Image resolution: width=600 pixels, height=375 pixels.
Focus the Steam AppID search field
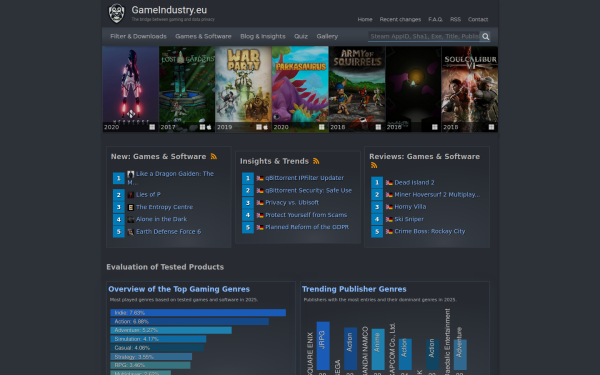pyautogui.click(x=424, y=36)
